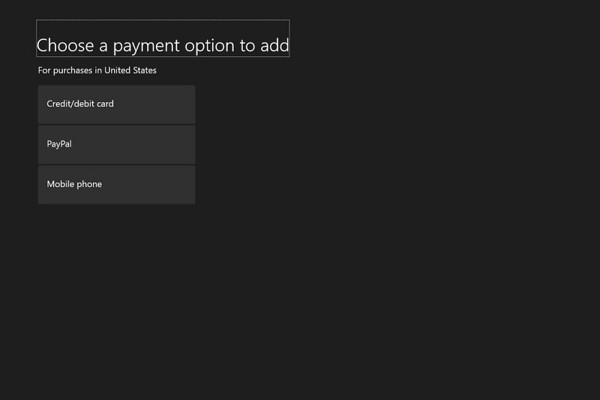Focus the outlined page title box
The height and width of the screenshot is (400, 600).
click(x=163, y=38)
